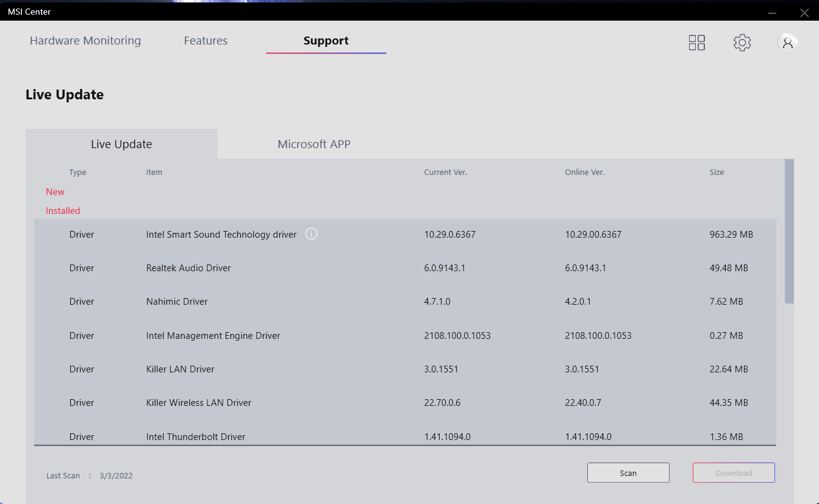Click online version 10.29.00.6367

click(593, 234)
